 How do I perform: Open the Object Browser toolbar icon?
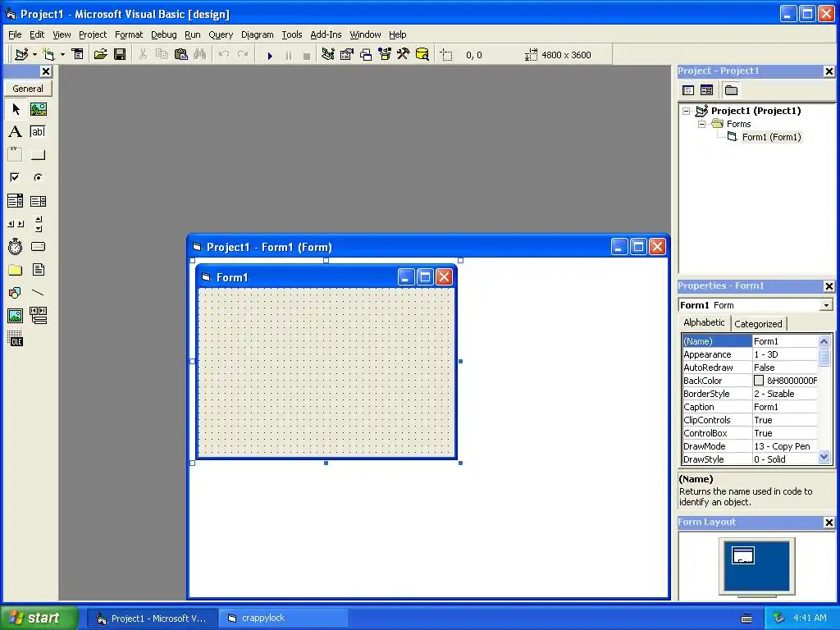pos(385,54)
